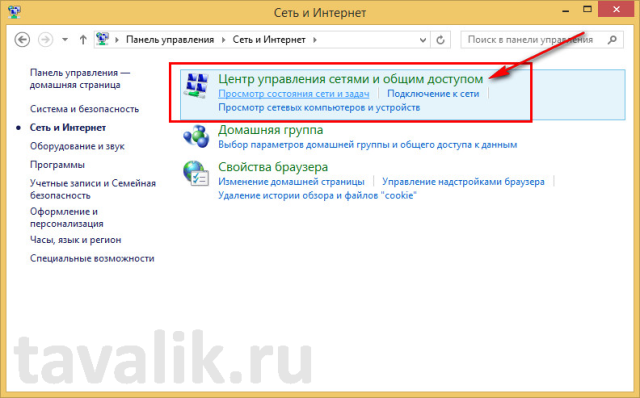This screenshot has width=640, height=398.
Task: Open Оформление и персонализация category
Action: tap(67, 218)
